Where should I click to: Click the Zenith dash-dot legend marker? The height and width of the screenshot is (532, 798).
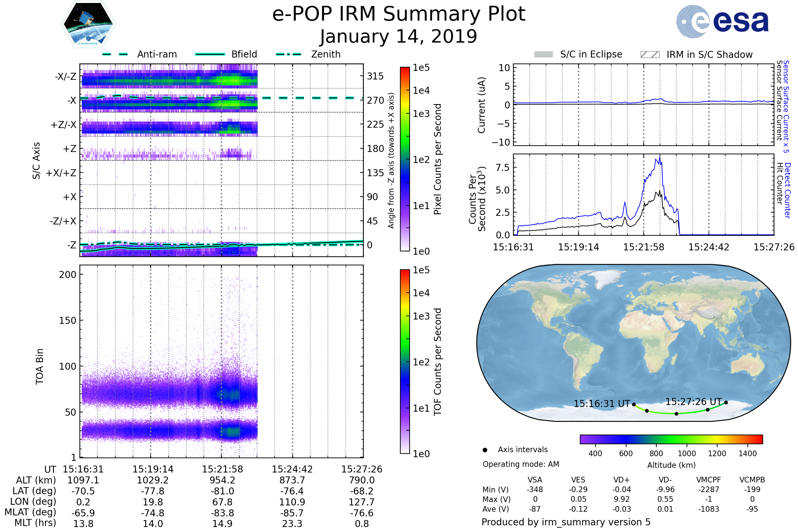tap(288, 54)
